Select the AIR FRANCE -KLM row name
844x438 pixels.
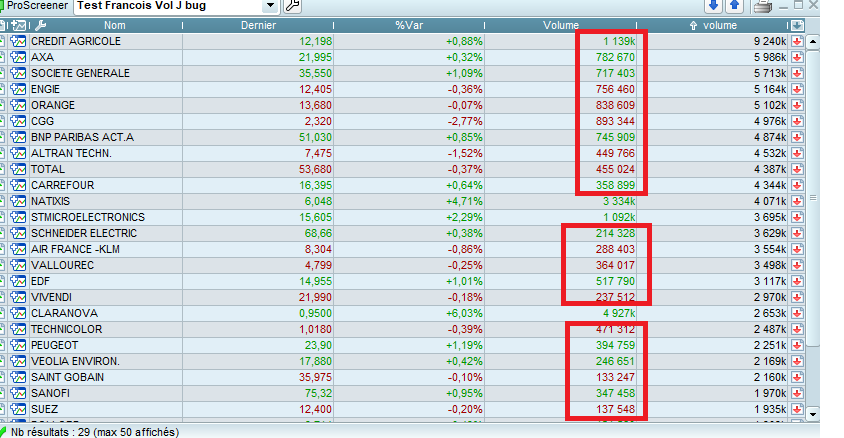75,250
